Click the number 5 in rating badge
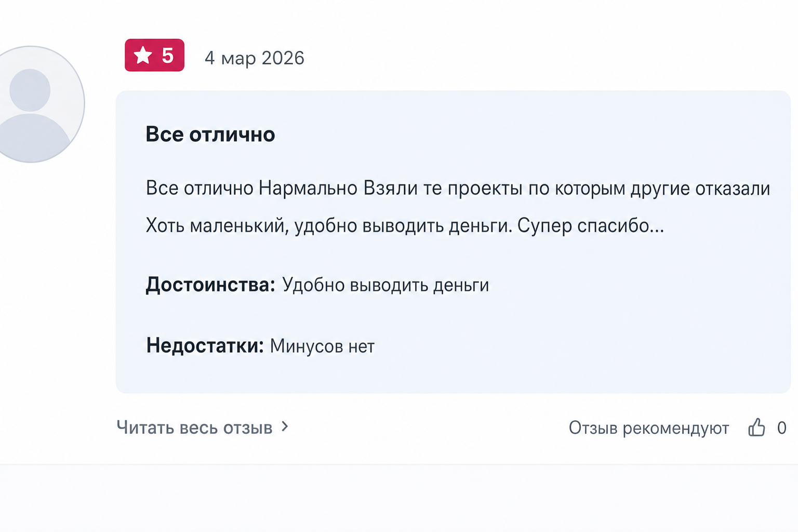798x532 pixels. (x=167, y=55)
